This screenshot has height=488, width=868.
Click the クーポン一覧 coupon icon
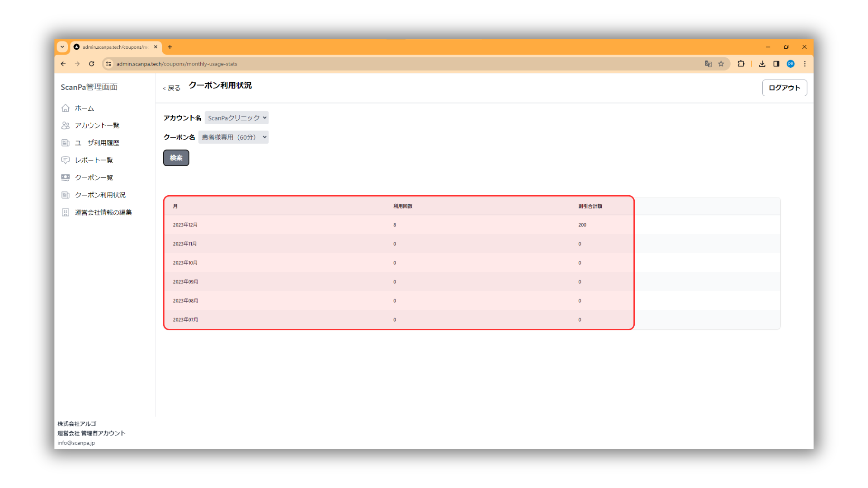(66, 178)
